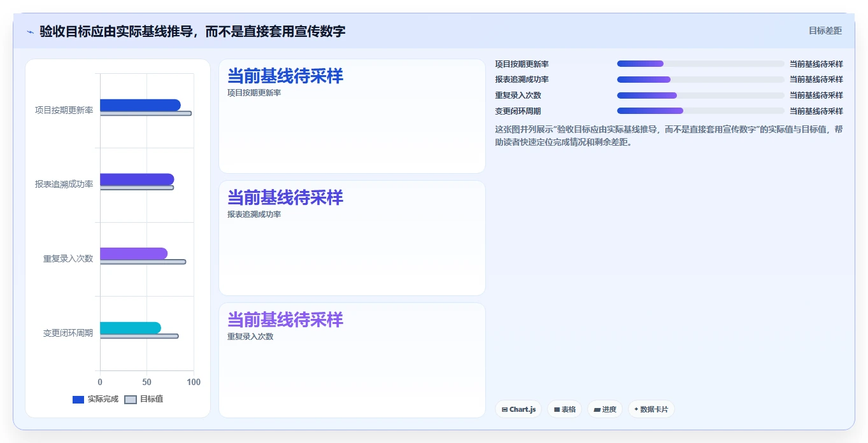
Task: Select the 进度 tag
Action: point(605,409)
